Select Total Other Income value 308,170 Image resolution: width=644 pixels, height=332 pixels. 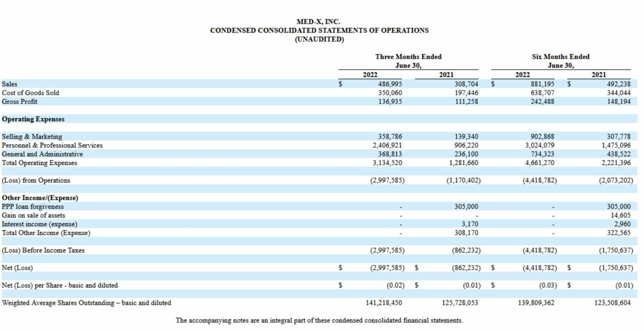tap(466, 233)
